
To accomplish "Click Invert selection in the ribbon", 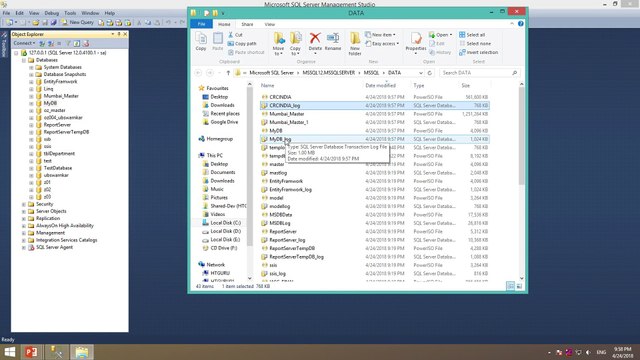I will click(x=478, y=52).
